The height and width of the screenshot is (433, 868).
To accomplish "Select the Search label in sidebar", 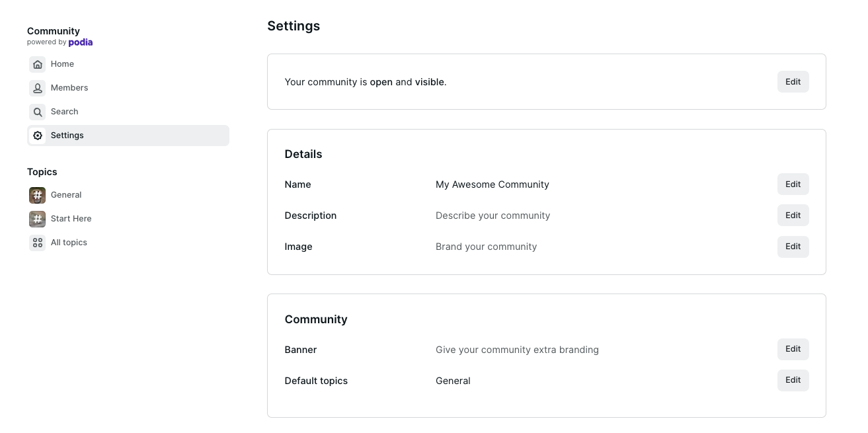I will pyautogui.click(x=65, y=112).
